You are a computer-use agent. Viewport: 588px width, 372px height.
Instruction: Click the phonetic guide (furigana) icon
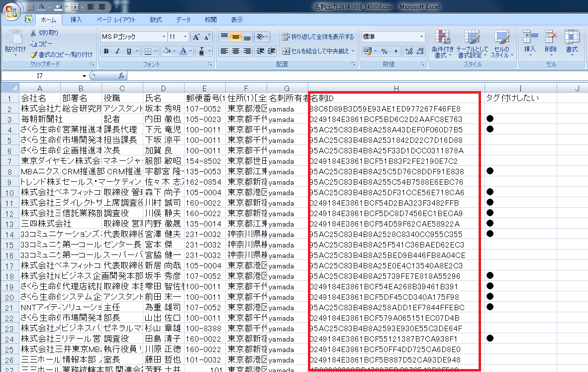201,51
